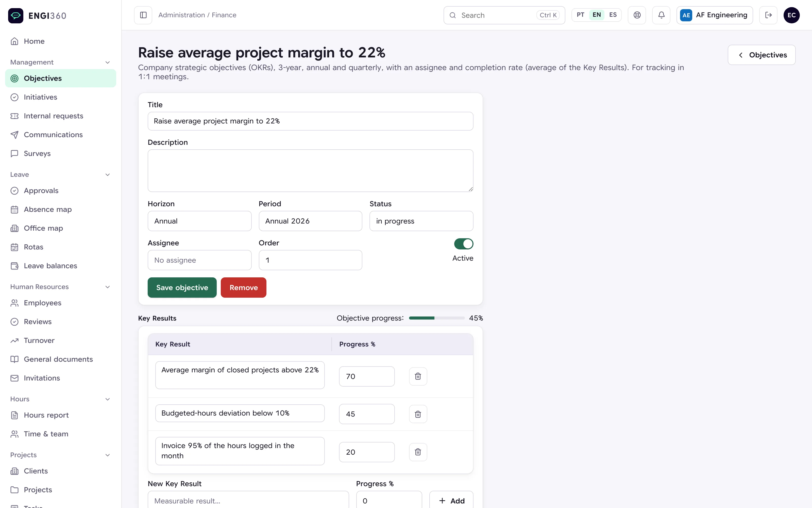
Task: Collapse the Human Resources section
Action: click(x=107, y=287)
